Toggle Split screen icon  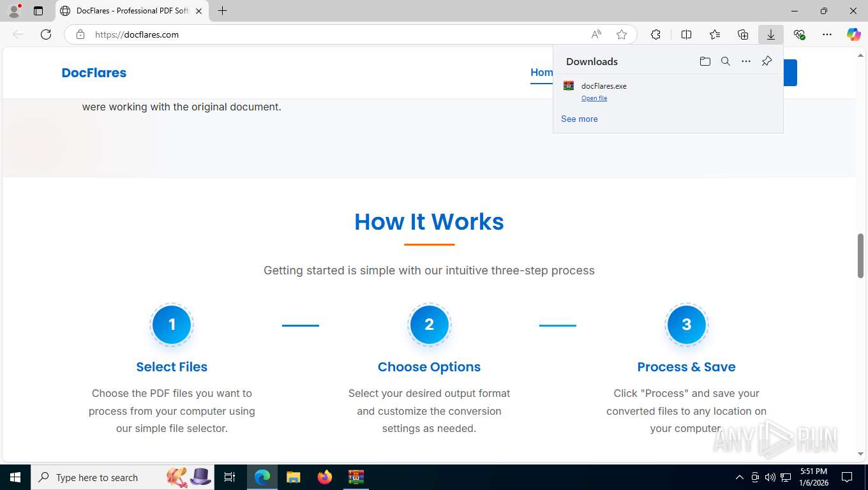click(x=686, y=34)
